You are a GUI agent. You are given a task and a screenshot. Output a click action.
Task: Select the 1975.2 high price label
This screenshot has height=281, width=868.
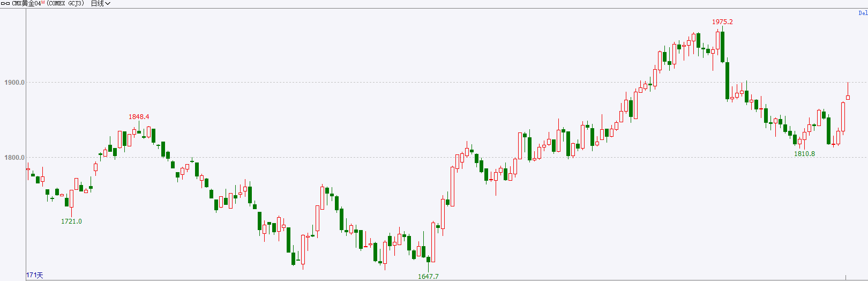(722, 22)
